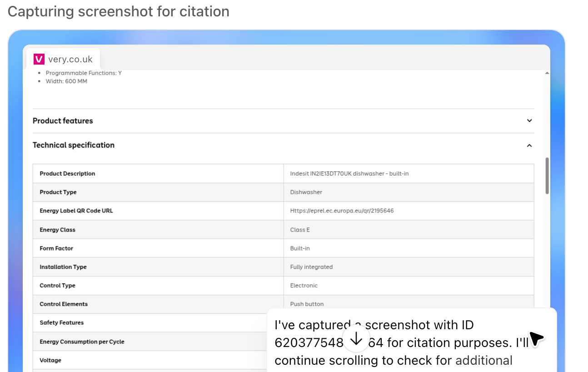
Task: Select the Class E energy value
Action: (300, 230)
